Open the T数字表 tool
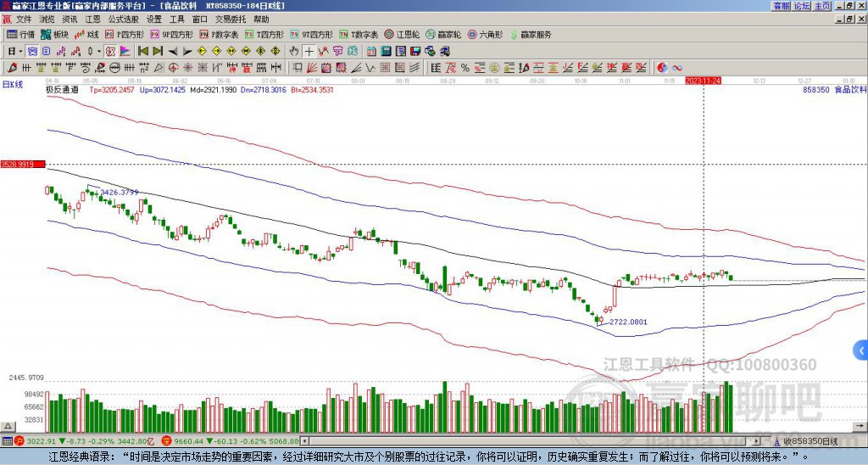 (359, 34)
